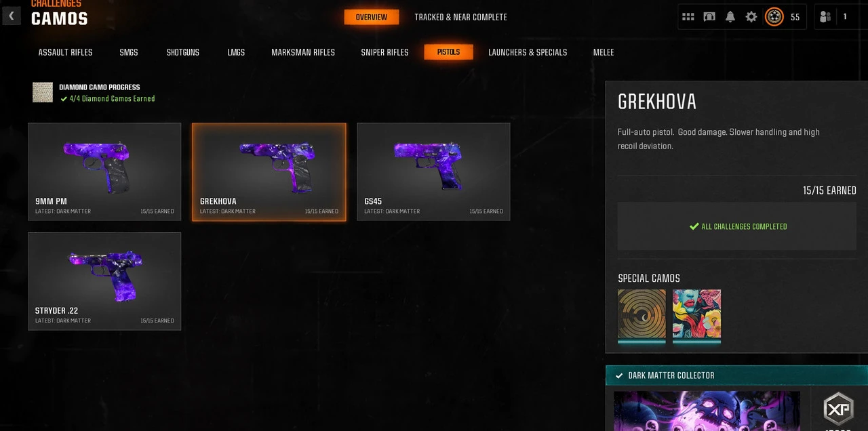
Task: Select the Sniper Rifles category
Action: [384, 52]
